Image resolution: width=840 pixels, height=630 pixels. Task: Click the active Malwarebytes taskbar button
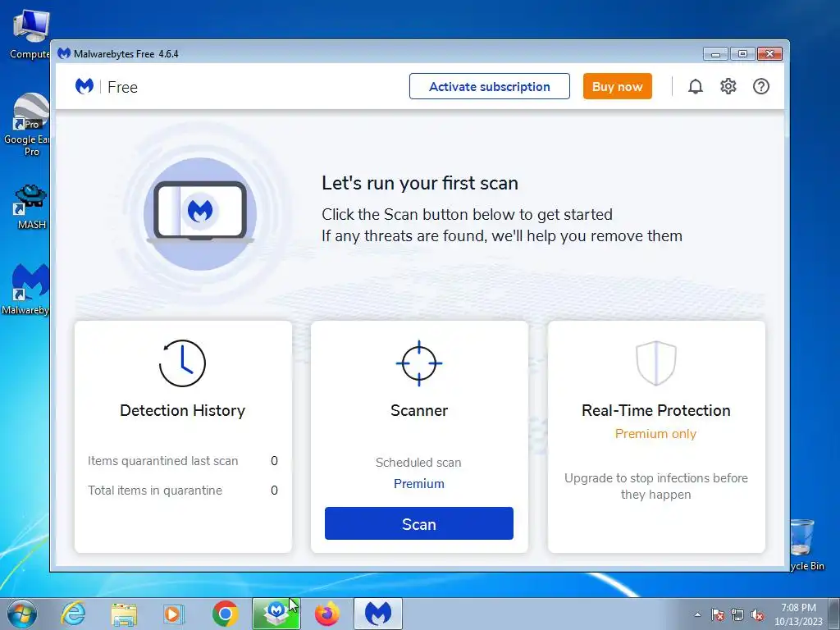(x=378, y=614)
